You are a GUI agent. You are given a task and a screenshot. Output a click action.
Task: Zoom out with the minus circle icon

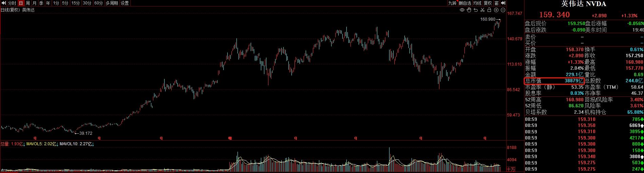(503, 10)
